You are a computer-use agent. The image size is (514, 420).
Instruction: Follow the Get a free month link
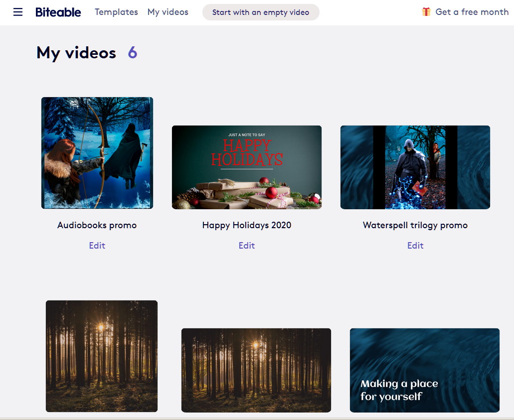472,12
